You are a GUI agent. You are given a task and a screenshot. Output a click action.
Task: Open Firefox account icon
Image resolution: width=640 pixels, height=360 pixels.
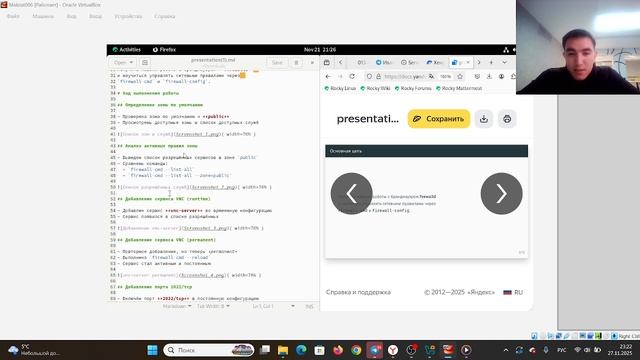point(501,76)
